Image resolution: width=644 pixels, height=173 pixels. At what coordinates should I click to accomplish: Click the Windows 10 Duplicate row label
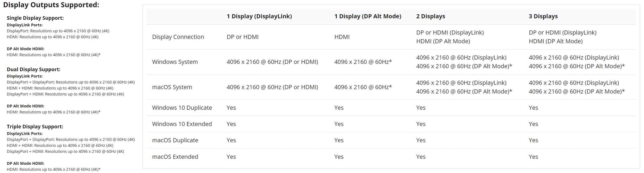point(182,108)
